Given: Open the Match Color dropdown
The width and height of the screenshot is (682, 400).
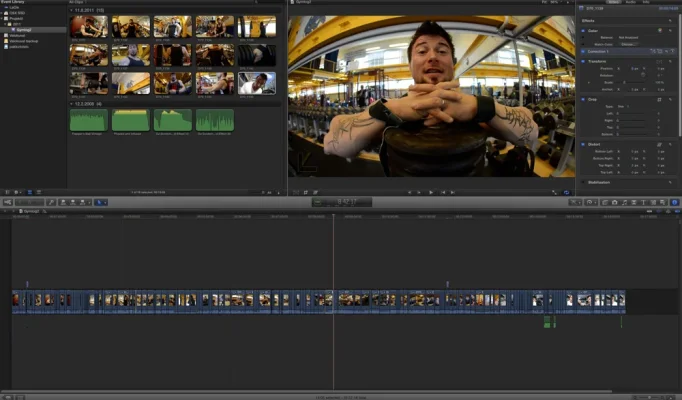Looking at the screenshot, I should pyautogui.click(x=627, y=44).
